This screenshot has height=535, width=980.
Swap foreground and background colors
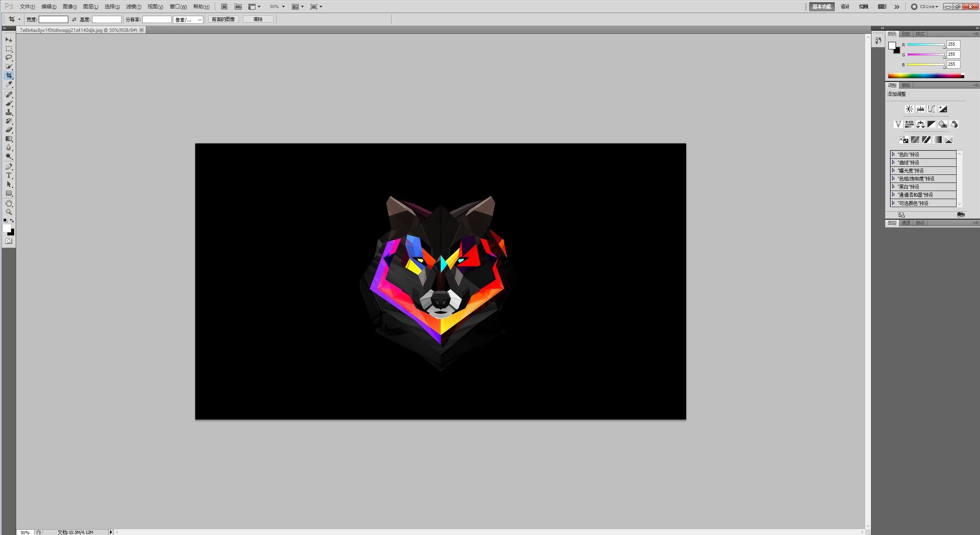tap(12, 221)
